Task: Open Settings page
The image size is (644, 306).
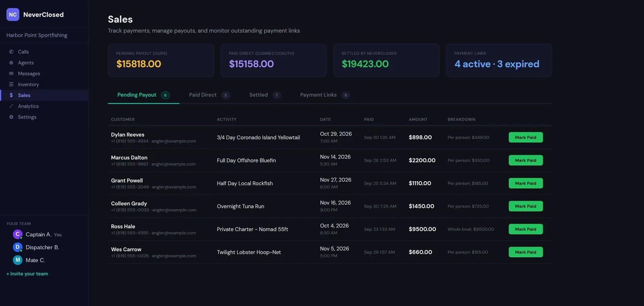Action: (44, 117)
